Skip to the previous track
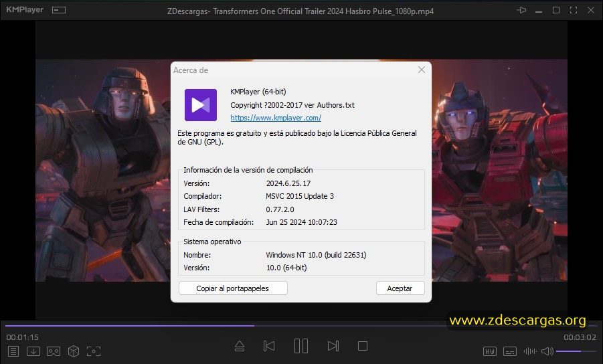The image size is (603, 364). point(269,347)
